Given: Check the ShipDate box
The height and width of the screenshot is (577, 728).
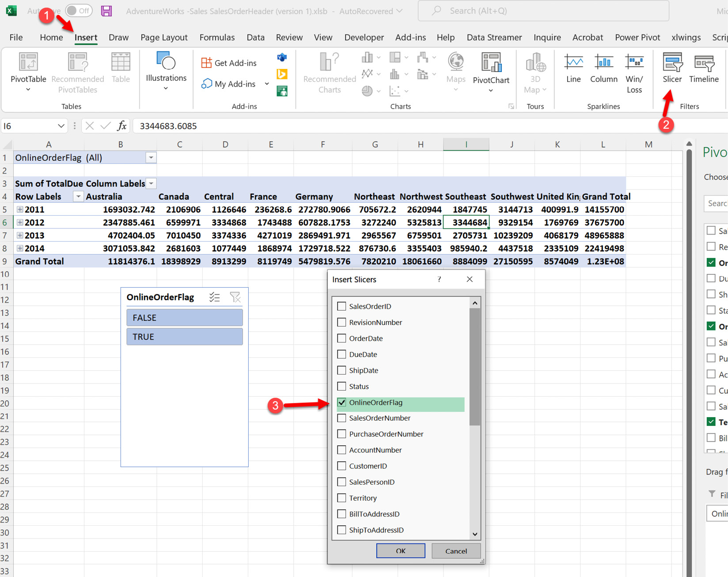Looking at the screenshot, I should [341, 370].
